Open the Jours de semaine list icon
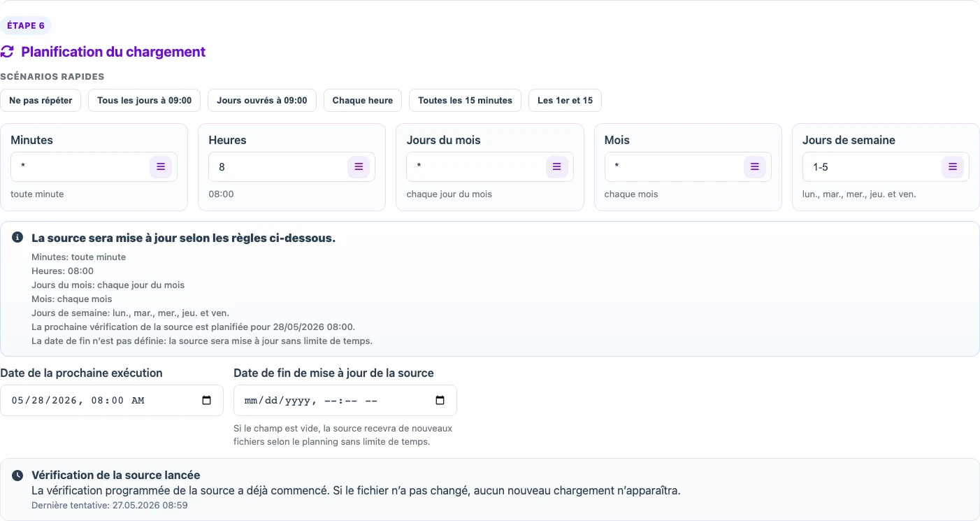 click(x=952, y=167)
